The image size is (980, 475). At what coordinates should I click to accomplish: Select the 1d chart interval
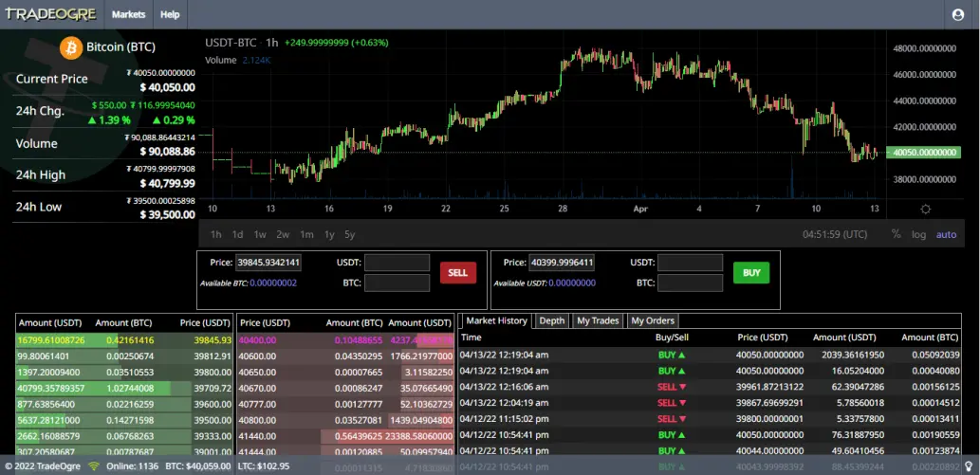(237, 234)
